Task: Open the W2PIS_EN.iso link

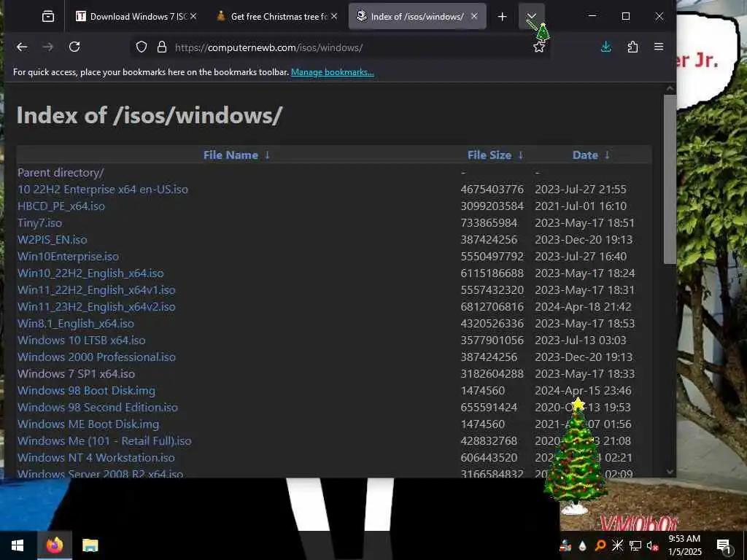Action: (x=53, y=239)
